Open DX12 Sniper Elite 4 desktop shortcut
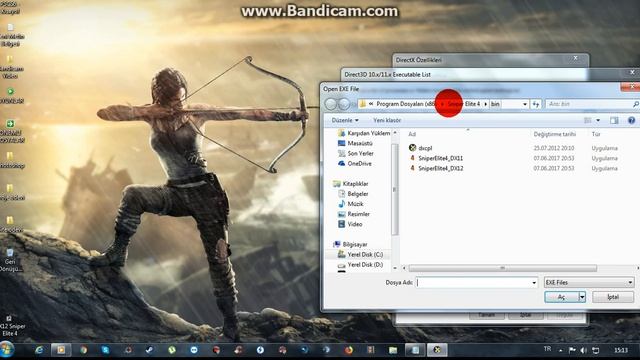This screenshot has height=360, width=640. click(11, 326)
